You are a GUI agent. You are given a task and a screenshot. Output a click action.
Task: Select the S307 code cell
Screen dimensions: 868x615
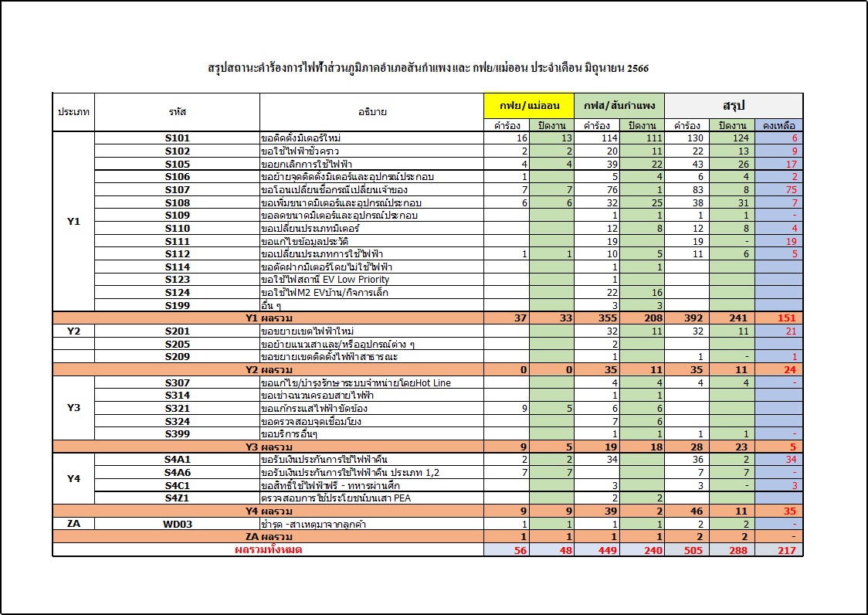coord(177,383)
